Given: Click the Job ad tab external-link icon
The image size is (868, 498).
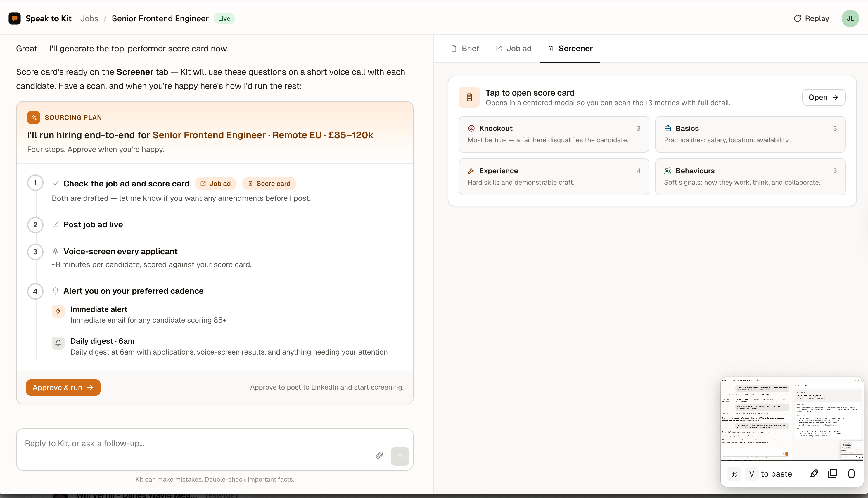Looking at the screenshot, I should tap(499, 49).
